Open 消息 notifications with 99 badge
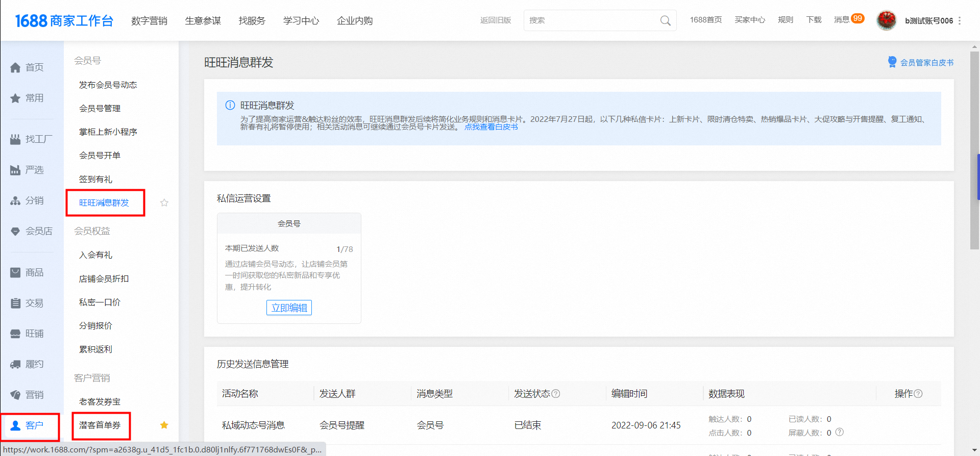Image resolution: width=980 pixels, height=456 pixels. [848, 20]
